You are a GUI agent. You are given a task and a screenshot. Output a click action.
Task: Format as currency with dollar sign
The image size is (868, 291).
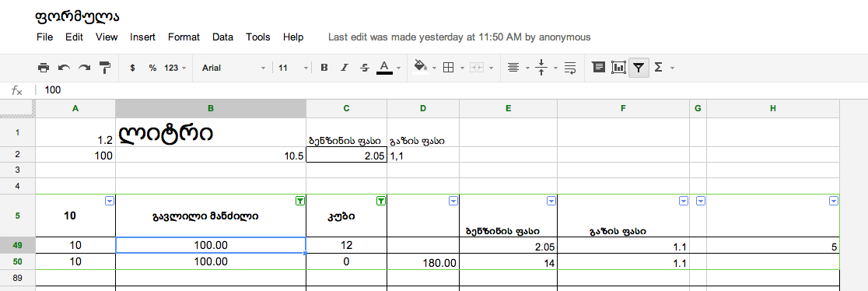tap(132, 68)
